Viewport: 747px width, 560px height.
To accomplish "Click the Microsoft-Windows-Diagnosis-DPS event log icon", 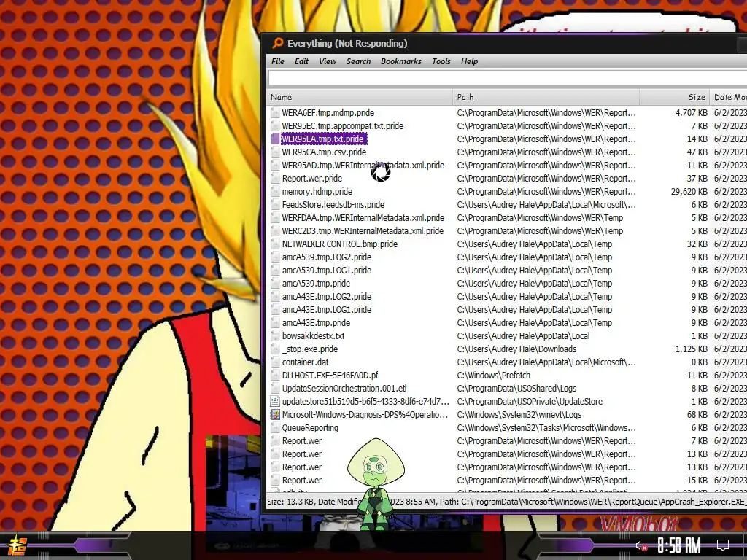I will (x=275, y=415).
